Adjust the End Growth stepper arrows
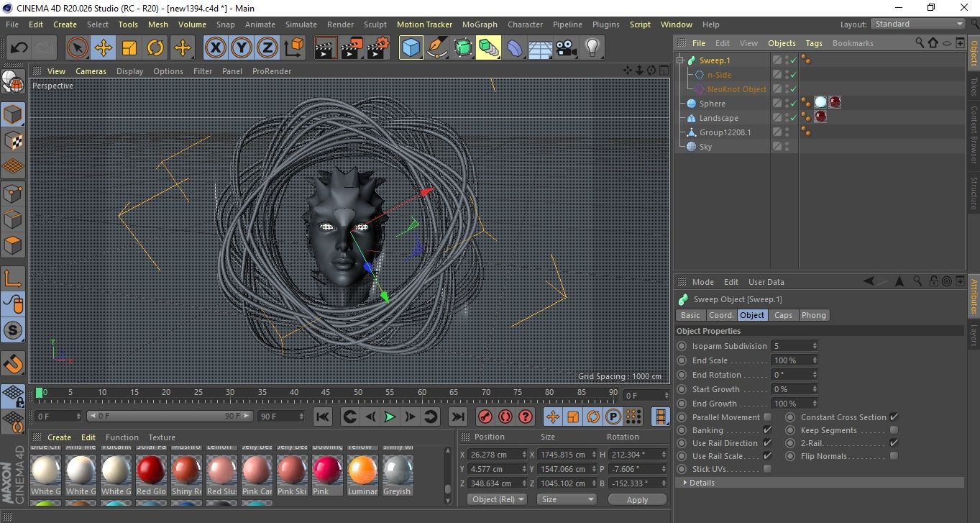This screenshot has width=980, height=523. (x=815, y=404)
